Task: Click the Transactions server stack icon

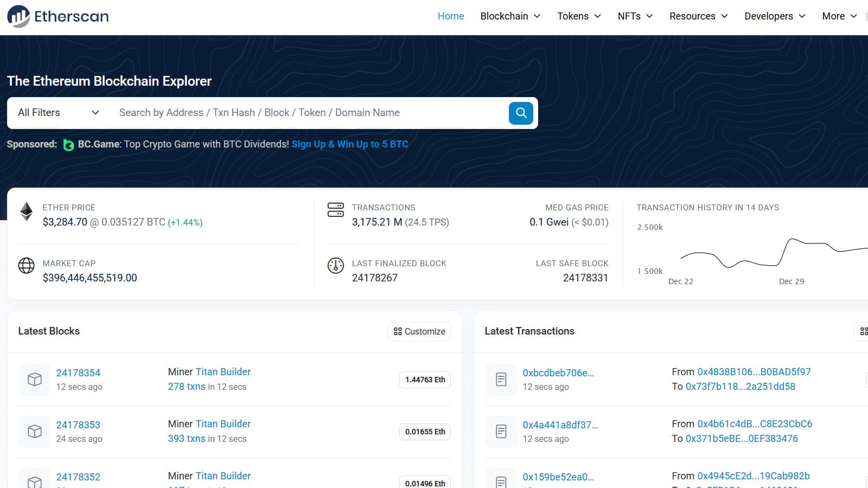Action: click(x=335, y=210)
